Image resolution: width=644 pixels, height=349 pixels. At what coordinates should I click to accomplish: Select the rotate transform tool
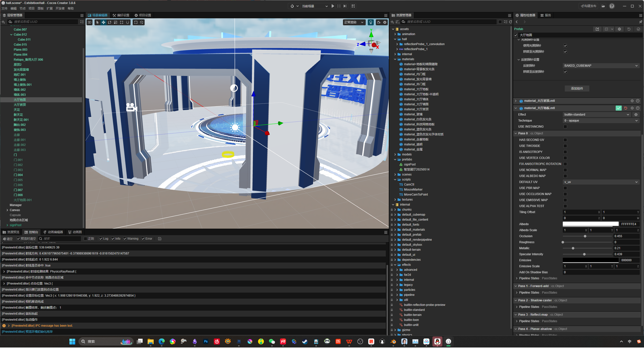(x=110, y=22)
